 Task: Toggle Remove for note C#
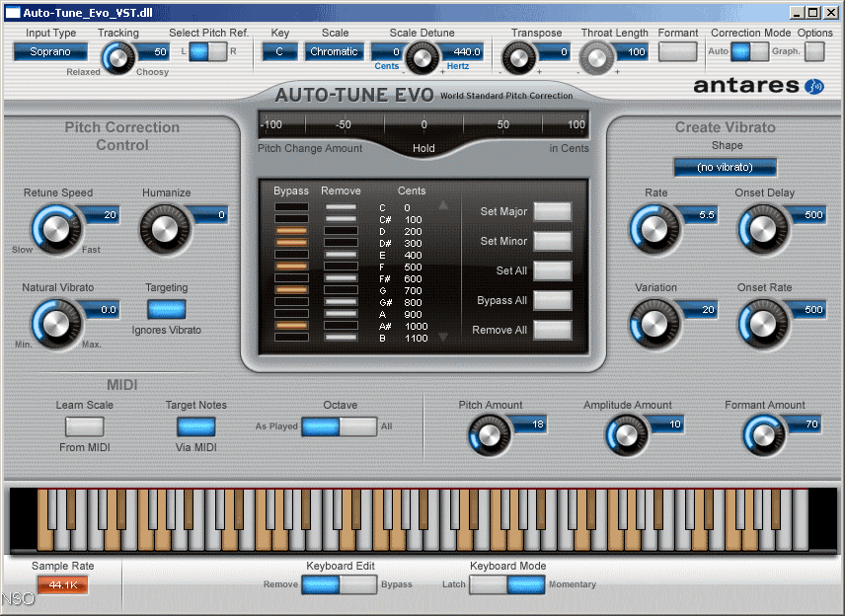pyautogui.click(x=342, y=219)
